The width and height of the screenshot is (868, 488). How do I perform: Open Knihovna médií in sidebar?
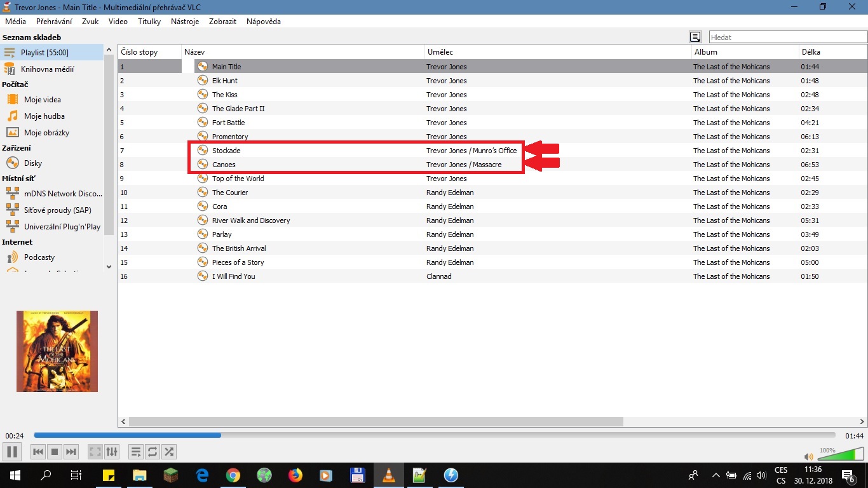click(x=51, y=69)
